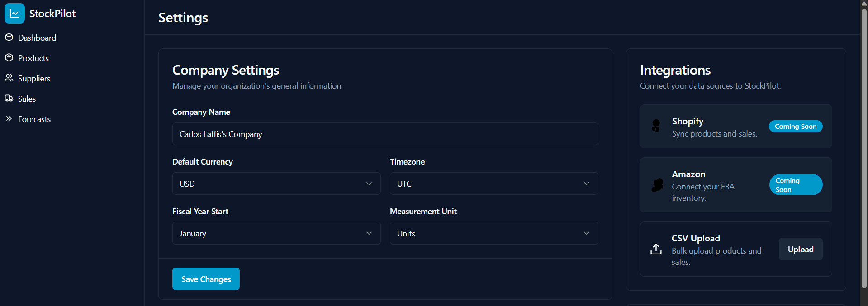Image resolution: width=868 pixels, height=306 pixels.
Task: Click the Sales icon in the sidebar
Action: [x=9, y=98]
